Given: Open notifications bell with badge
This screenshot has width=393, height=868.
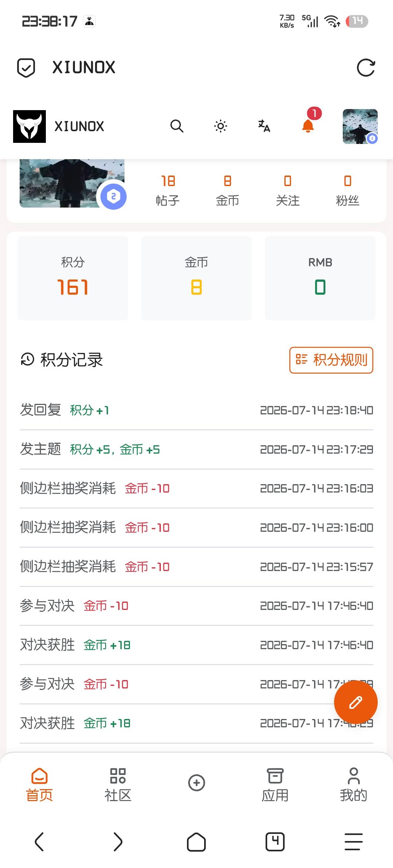Looking at the screenshot, I should coord(309,124).
